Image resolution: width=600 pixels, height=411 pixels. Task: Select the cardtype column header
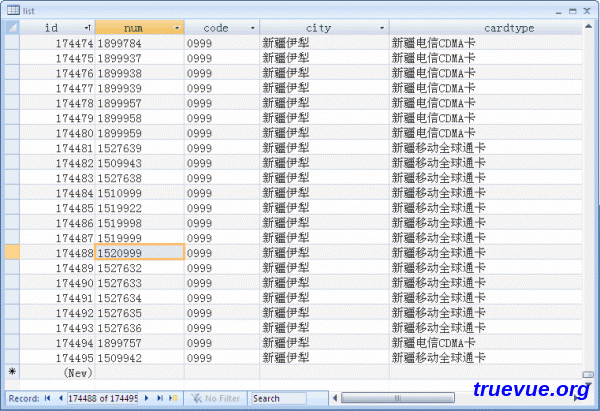tap(486, 28)
